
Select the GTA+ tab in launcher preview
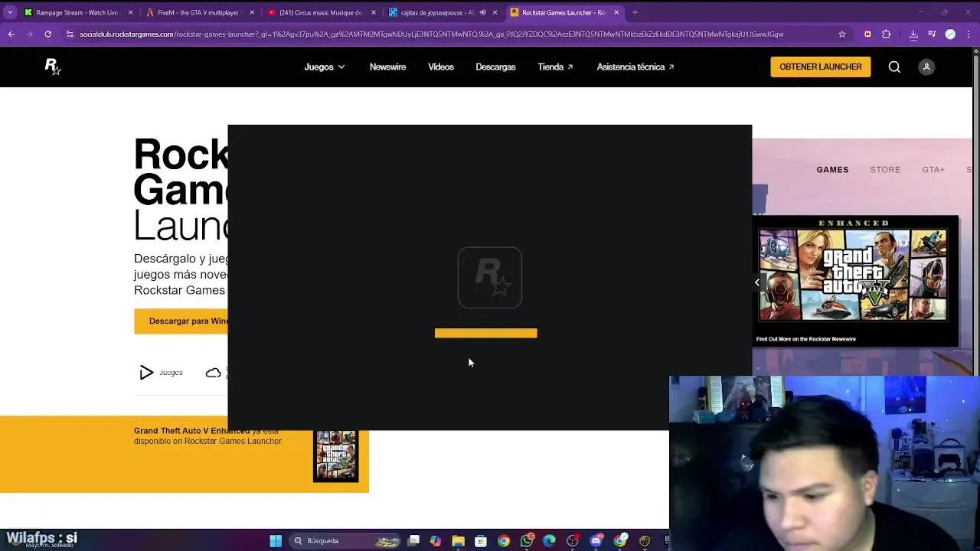933,170
